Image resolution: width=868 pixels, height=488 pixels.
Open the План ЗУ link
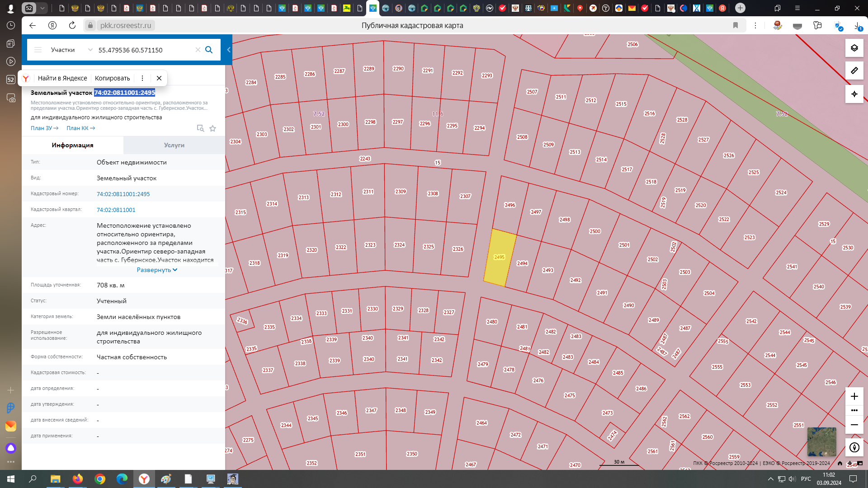pyautogui.click(x=44, y=128)
